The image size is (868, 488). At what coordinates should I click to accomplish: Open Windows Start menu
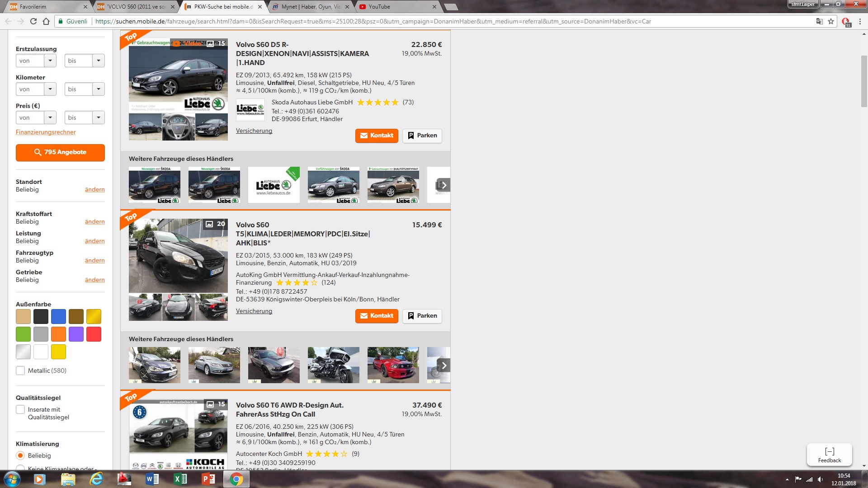(12, 479)
